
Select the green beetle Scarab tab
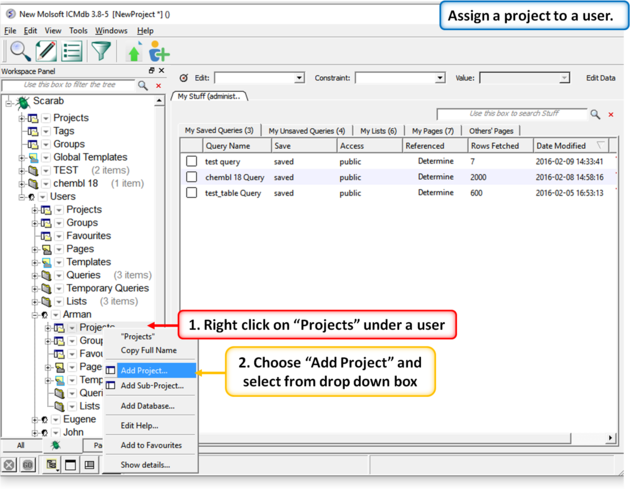(x=56, y=445)
